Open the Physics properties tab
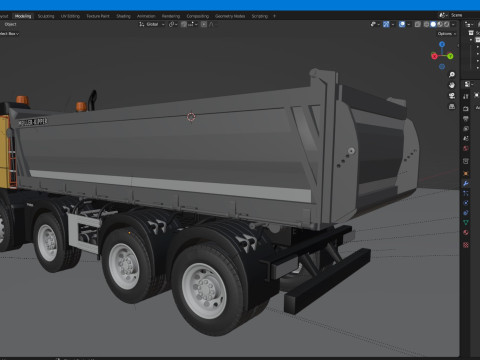This screenshot has width=480, height=360. tap(466, 203)
